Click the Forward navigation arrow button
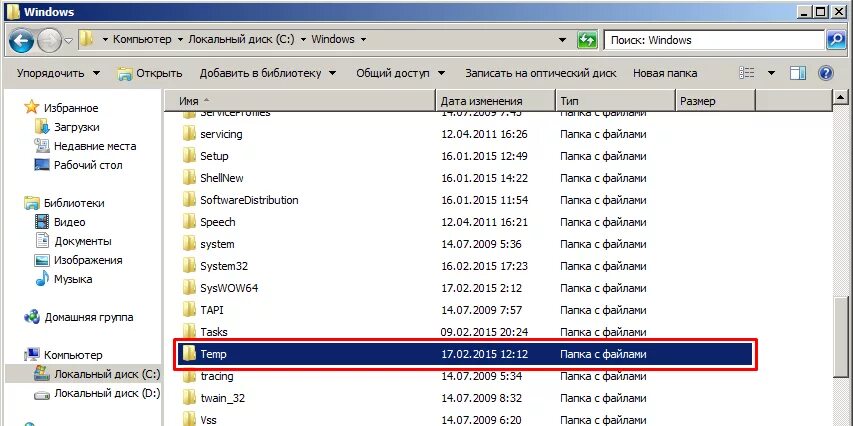853x426 pixels. point(49,40)
